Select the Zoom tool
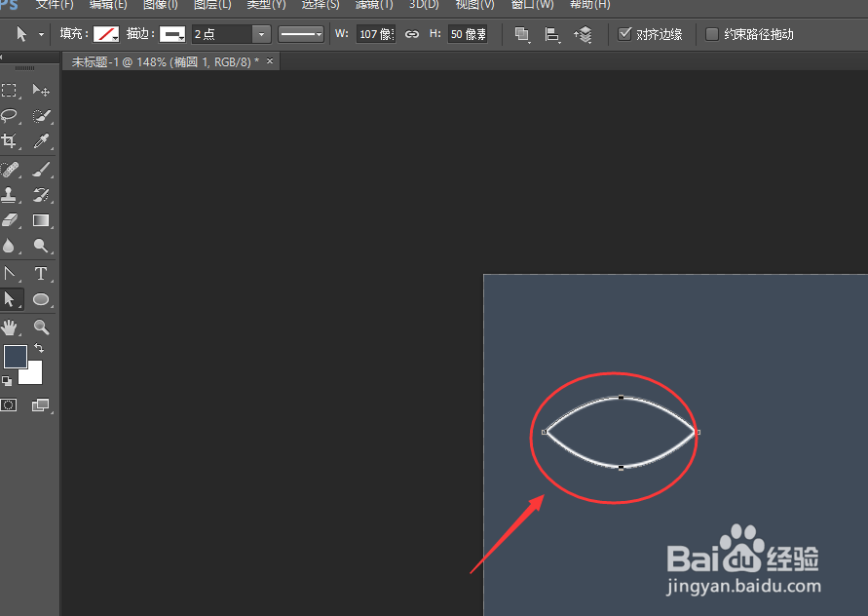Image resolution: width=868 pixels, height=616 pixels. [42, 327]
